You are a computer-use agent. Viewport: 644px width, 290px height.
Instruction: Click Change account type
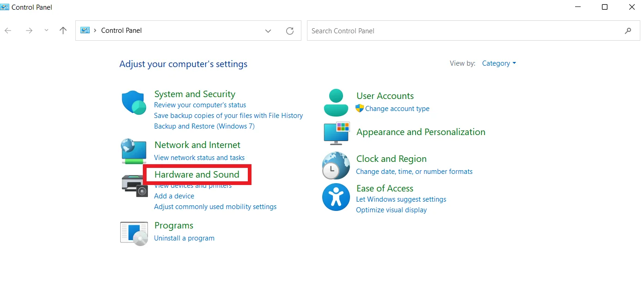click(x=397, y=108)
